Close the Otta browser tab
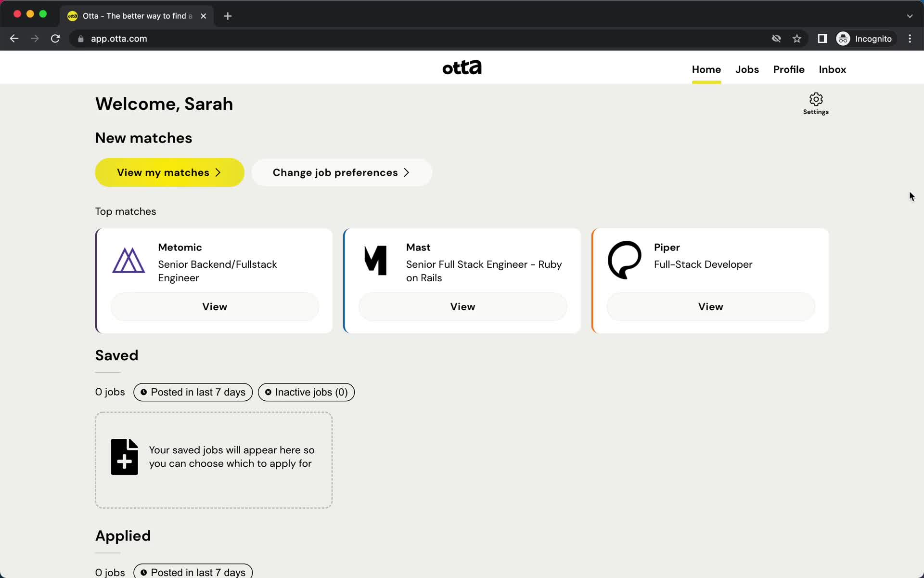Viewport: 924px width, 578px height. pyautogui.click(x=204, y=16)
